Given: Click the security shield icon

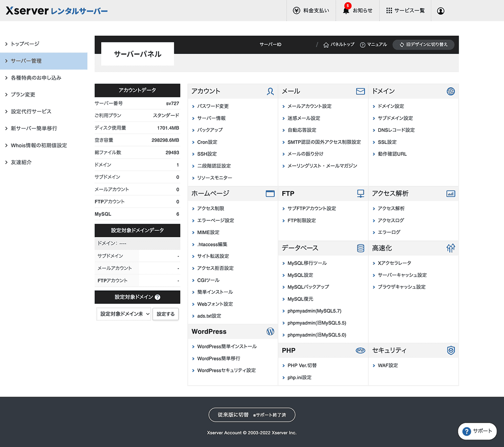Looking at the screenshot, I should pyautogui.click(x=451, y=350).
